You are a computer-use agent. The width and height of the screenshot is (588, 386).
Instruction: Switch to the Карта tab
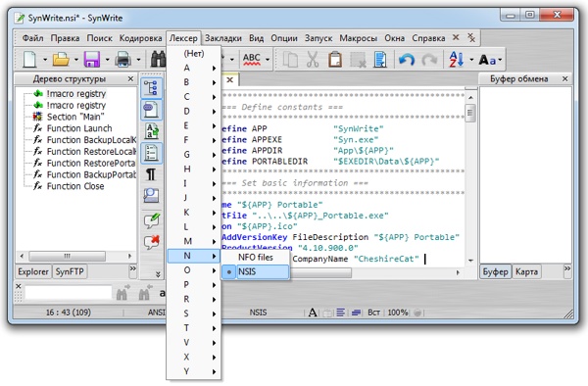[526, 271]
